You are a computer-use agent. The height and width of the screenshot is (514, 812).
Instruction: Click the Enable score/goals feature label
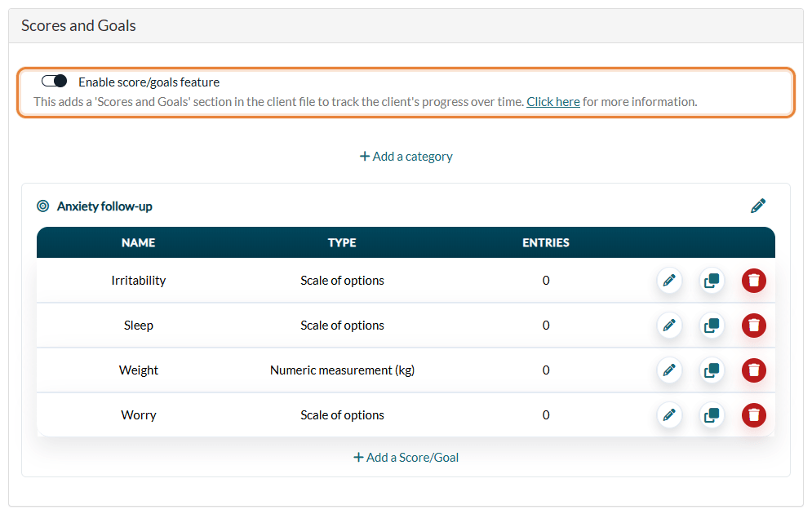pyautogui.click(x=149, y=82)
